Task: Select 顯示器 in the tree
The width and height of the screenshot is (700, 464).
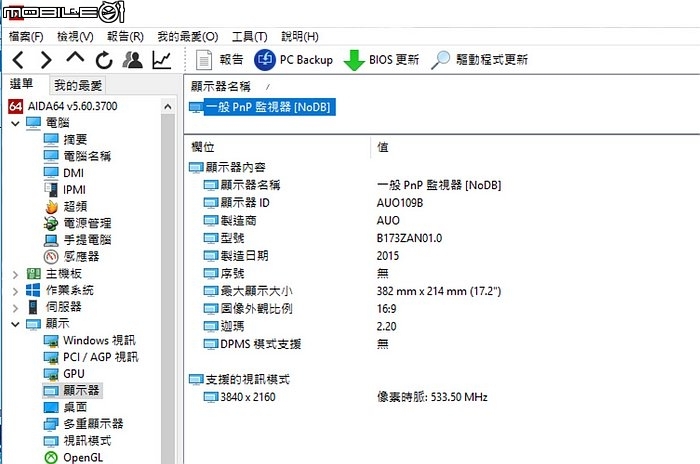Action: 71,390
